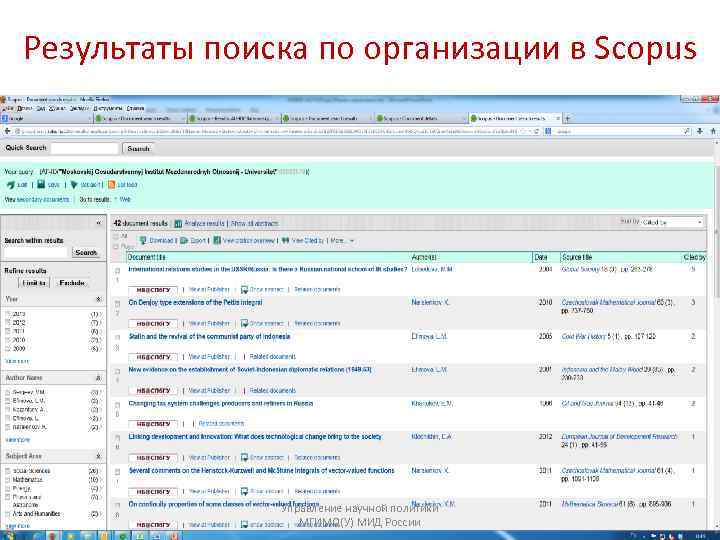Select the Social Sciences subject checkbox
This screenshot has height=540, width=720.
pyautogui.click(x=8, y=471)
